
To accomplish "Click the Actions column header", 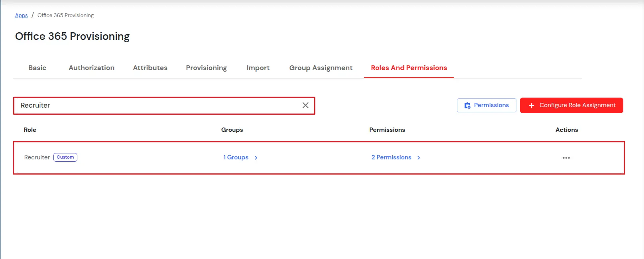I will 567,130.
